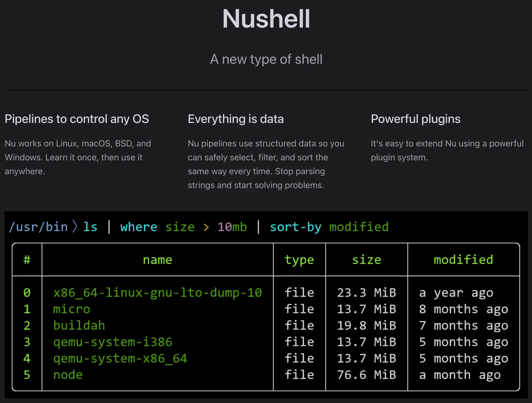This screenshot has height=403, width=532.
Task: Click the '10mb' value in the command
Action: (x=232, y=227)
